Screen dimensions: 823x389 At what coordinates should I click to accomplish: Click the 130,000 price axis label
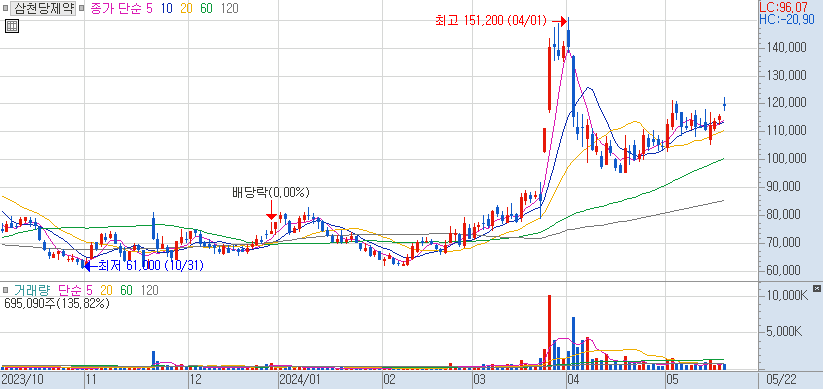point(788,77)
